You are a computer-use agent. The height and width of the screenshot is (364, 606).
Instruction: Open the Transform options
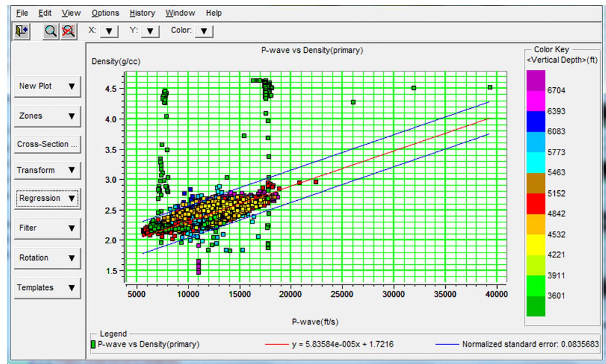pyautogui.click(x=47, y=170)
